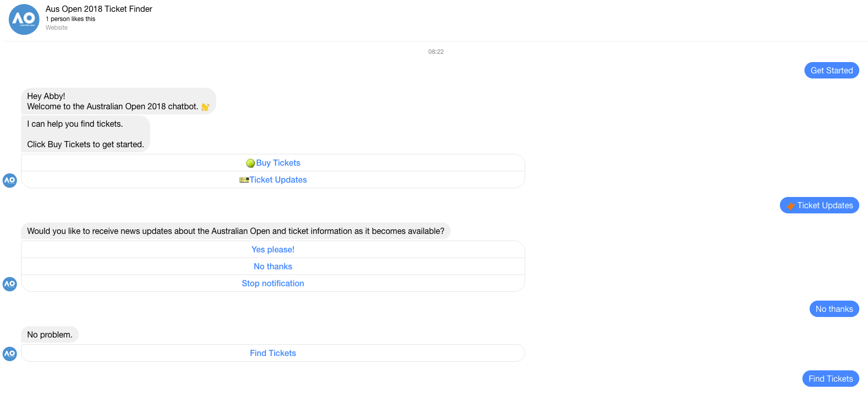868x396 pixels.
Task: Click the sent Ticket Updates bubble
Action: pos(819,205)
